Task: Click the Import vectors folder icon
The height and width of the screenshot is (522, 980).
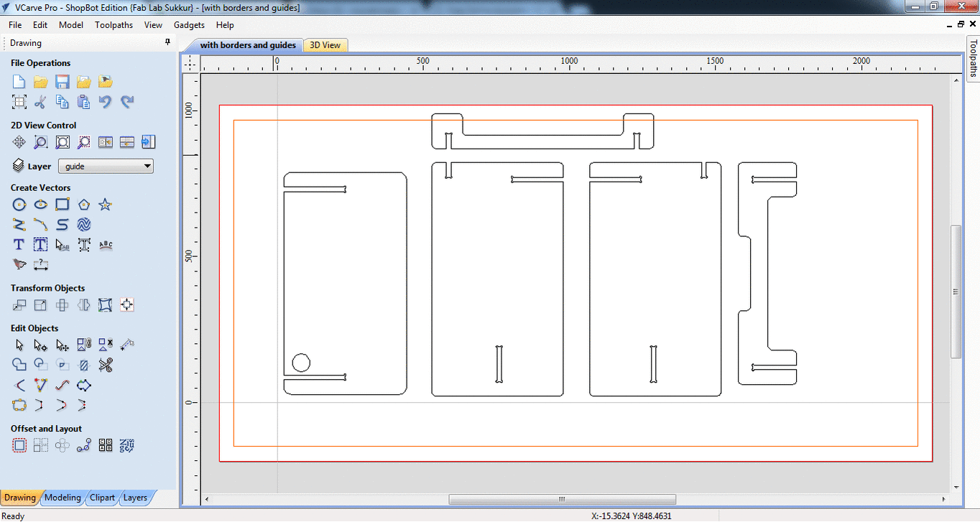Action: 84,82
